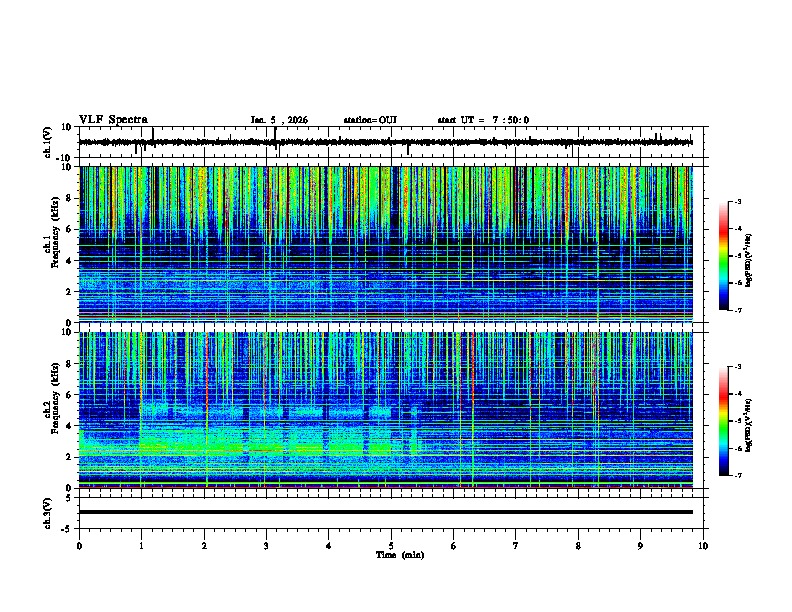792x612 pixels.
Task: Click the "-3" label atop ch.2 colorbar
Action: tap(738, 367)
